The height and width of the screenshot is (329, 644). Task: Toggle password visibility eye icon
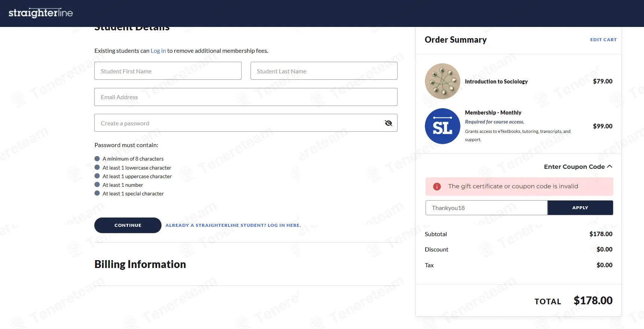389,123
